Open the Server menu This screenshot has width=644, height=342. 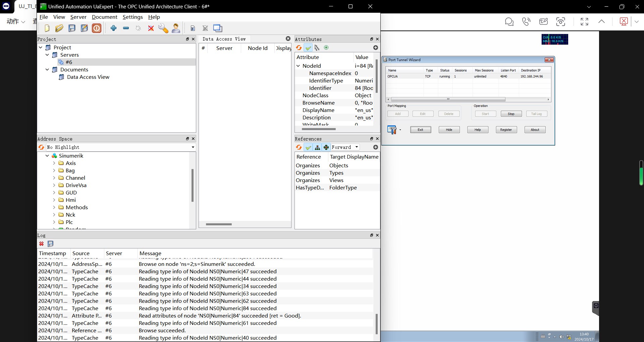point(78,17)
